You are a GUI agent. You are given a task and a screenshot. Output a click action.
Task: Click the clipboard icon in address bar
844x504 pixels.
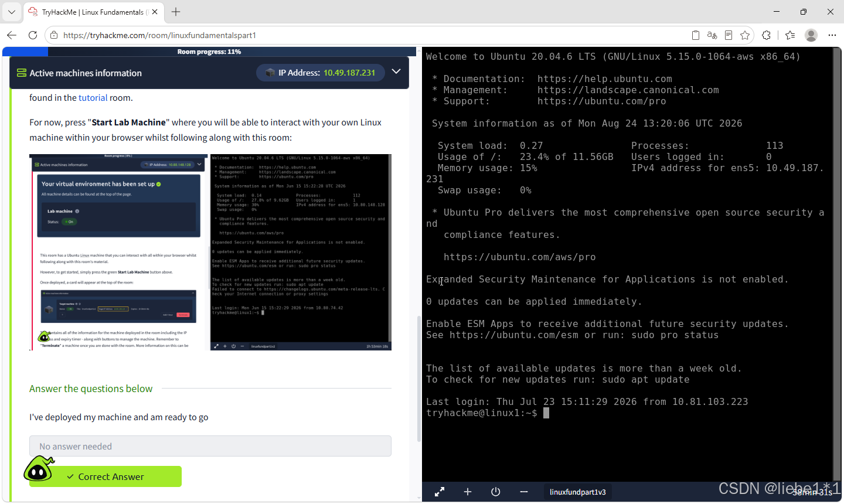696,35
